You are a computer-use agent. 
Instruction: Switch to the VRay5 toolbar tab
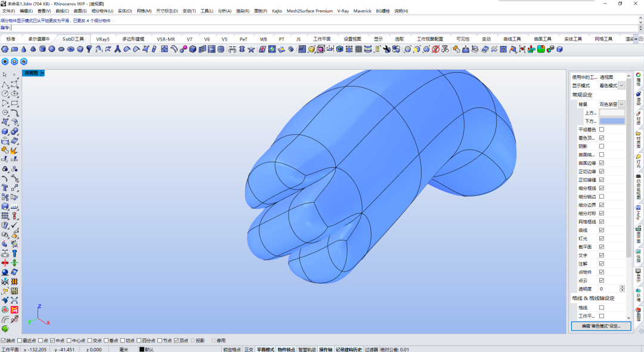pos(103,39)
